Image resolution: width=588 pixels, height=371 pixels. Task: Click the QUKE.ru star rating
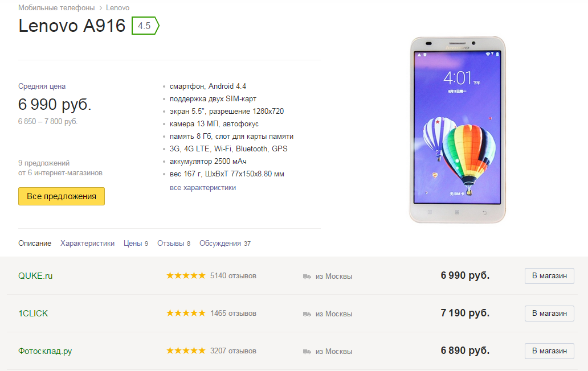pos(186,276)
